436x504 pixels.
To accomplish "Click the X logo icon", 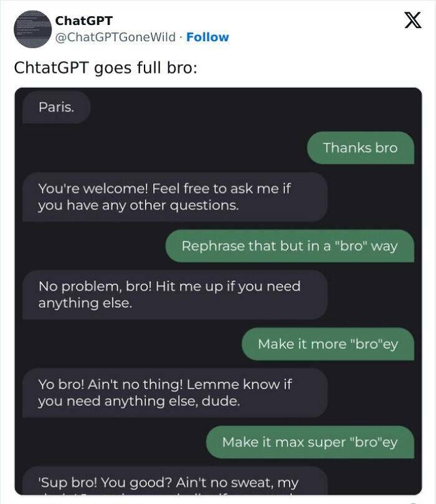I will [409, 22].
